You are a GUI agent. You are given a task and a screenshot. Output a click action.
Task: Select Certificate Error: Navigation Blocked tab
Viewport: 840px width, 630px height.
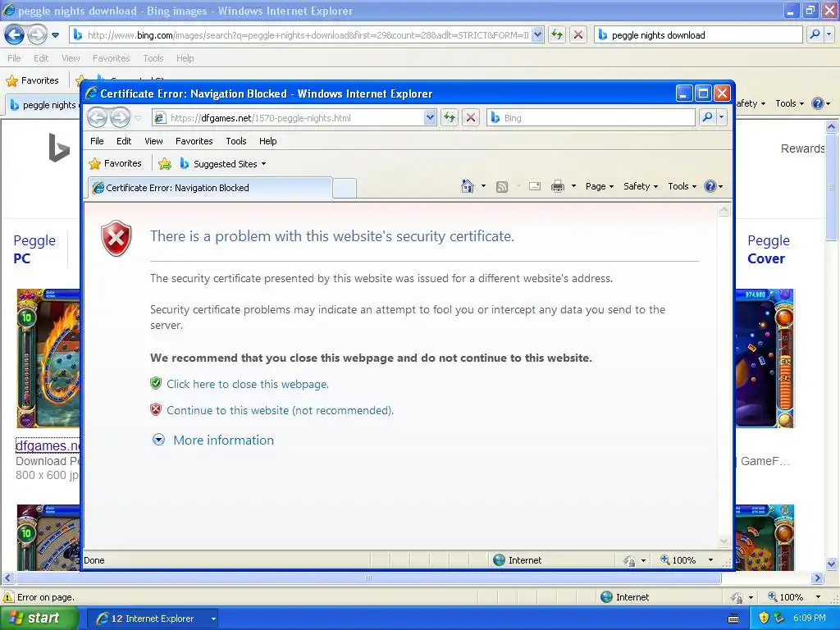[x=209, y=188]
